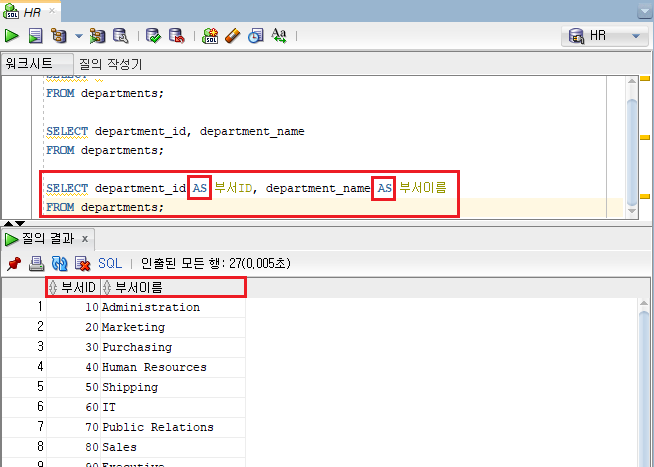Clear worksheet with eraser icon
The height and width of the screenshot is (467, 654).
pyautogui.click(x=233, y=36)
